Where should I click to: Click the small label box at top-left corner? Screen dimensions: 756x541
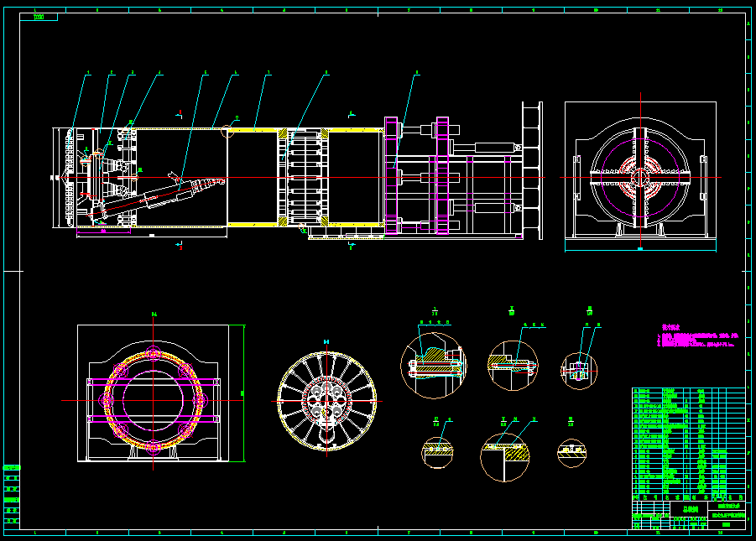click(39, 18)
